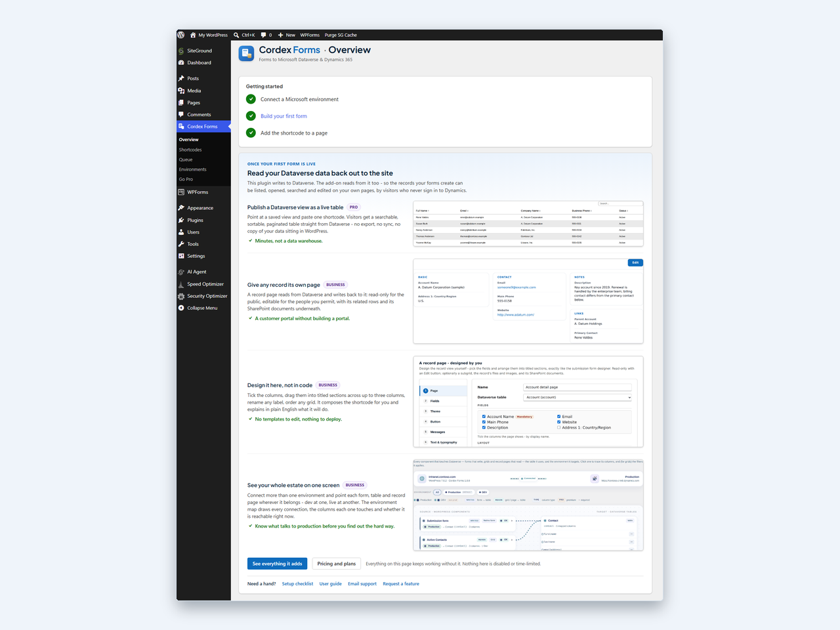Click the search box above the table preview

click(x=620, y=203)
